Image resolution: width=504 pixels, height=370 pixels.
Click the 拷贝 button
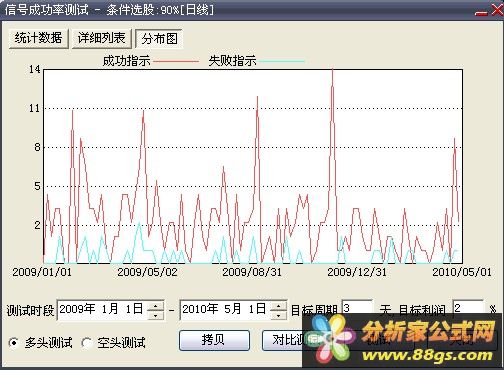(214, 340)
